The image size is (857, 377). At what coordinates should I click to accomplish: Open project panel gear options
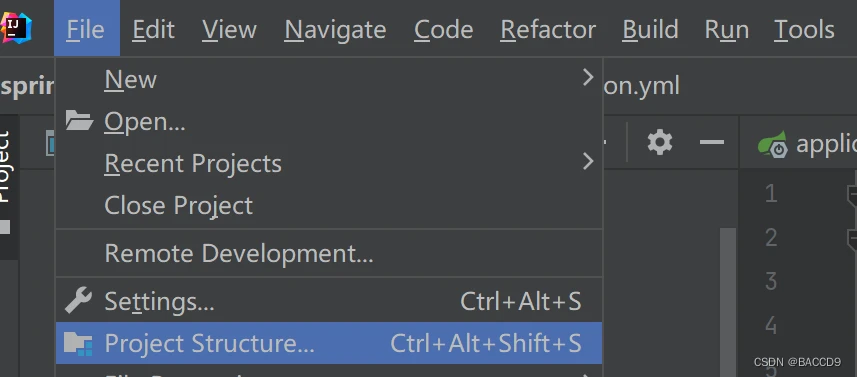tap(660, 142)
